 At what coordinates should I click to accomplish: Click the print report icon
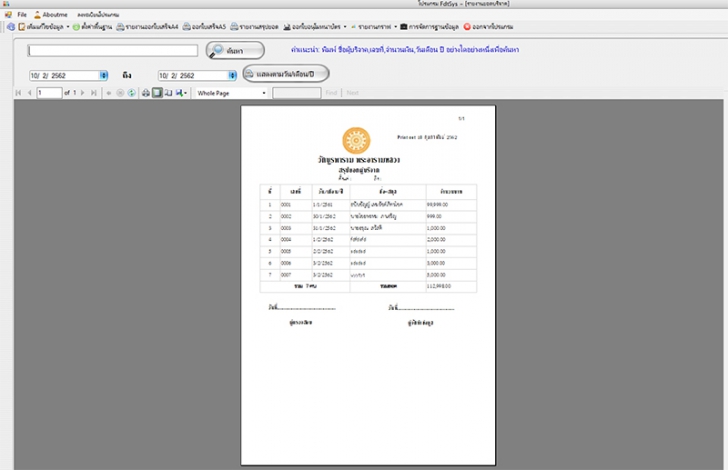pos(146,93)
